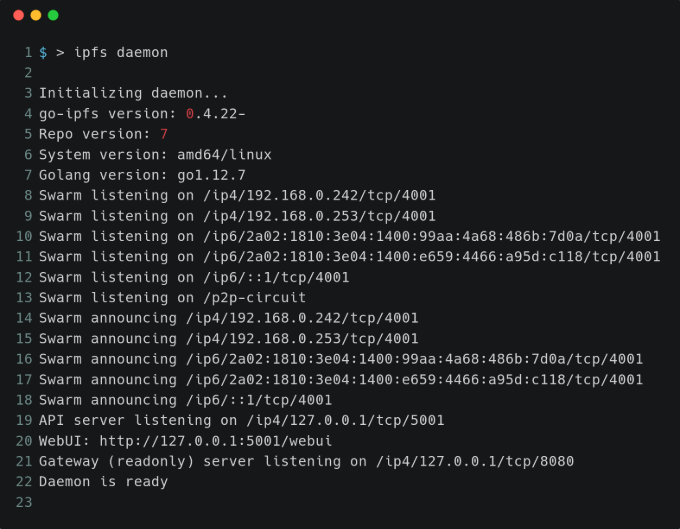The width and height of the screenshot is (680, 529).
Task: Click line number 10 in the gutter
Action: tap(24, 236)
